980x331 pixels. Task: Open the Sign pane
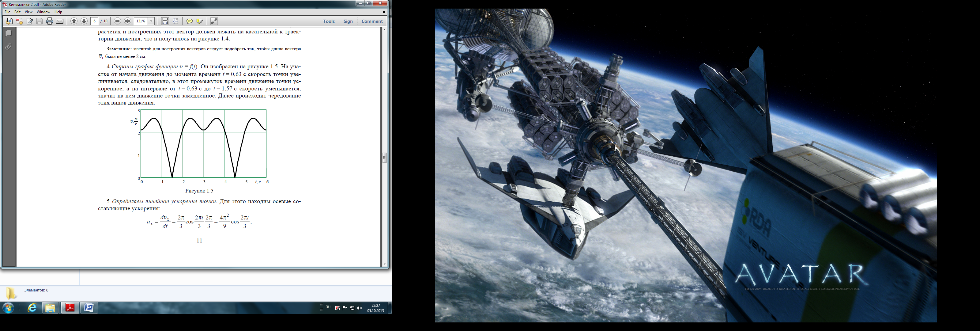pos(348,21)
